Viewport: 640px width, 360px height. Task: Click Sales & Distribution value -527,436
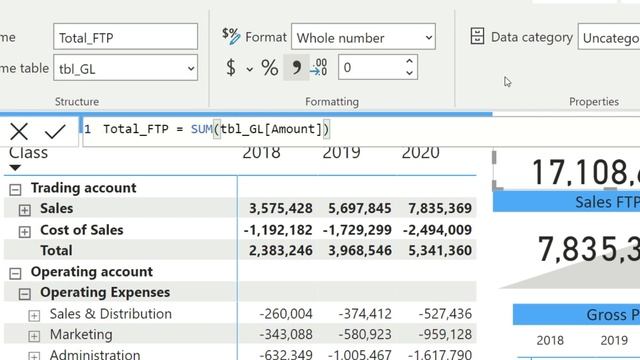pos(445,314)
